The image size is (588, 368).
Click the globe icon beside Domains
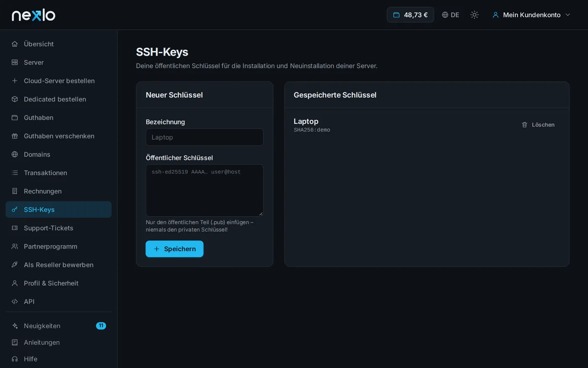coord(15,154)
